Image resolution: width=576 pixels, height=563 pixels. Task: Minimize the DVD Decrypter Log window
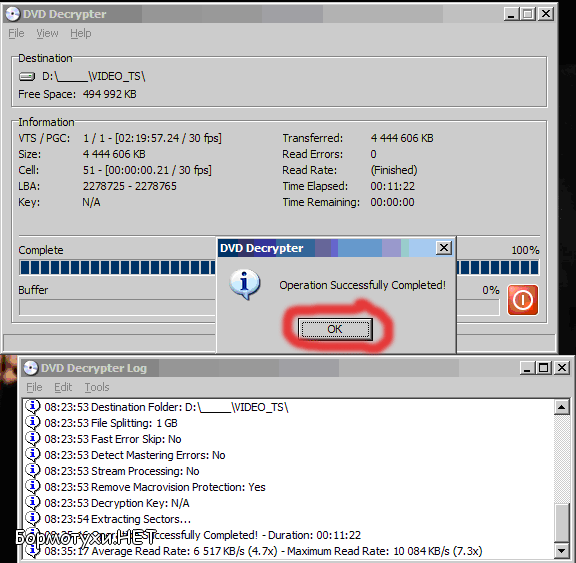pyautogui.click(x=527, y=368)
